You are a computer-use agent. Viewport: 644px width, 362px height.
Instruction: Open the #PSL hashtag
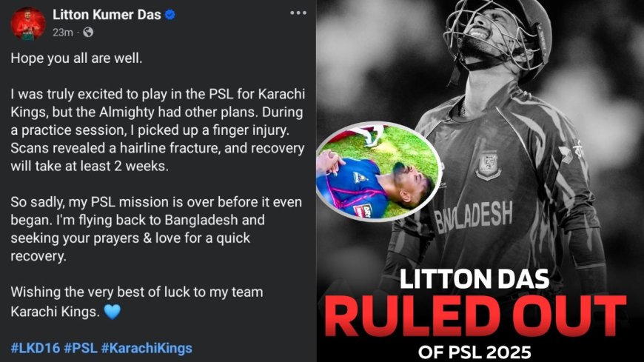point(81,348)
